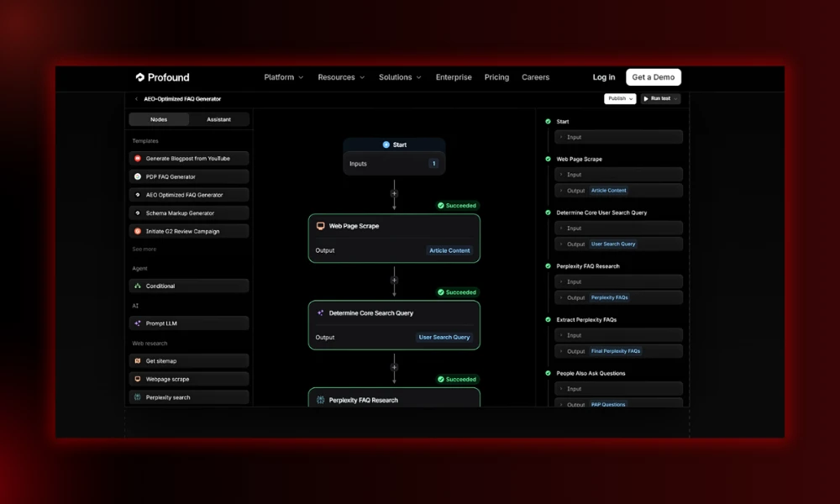Click the Perplexity search node icon
The width and height of the screenshot is (840, 504).
point(138,397)
